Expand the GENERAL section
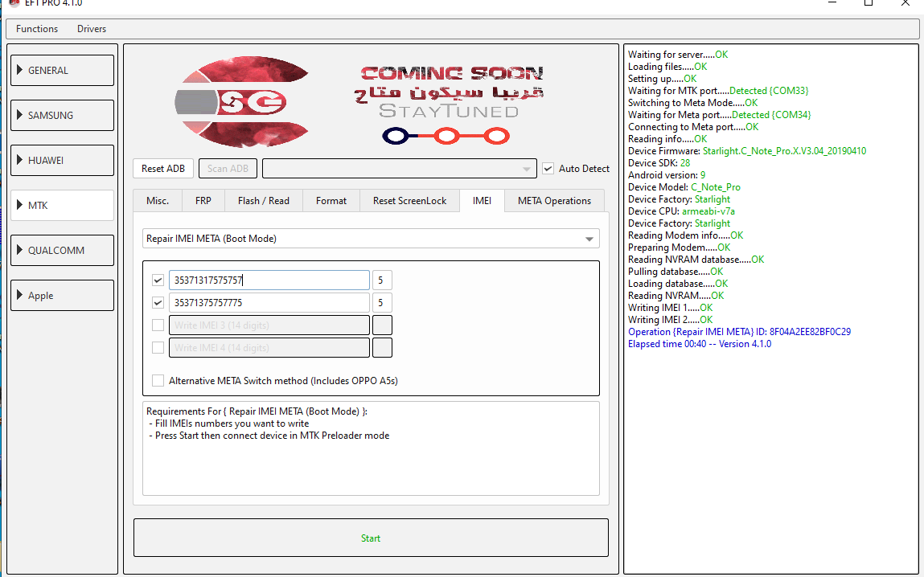This screenshot has height=577, width=924. pos(62,70)
